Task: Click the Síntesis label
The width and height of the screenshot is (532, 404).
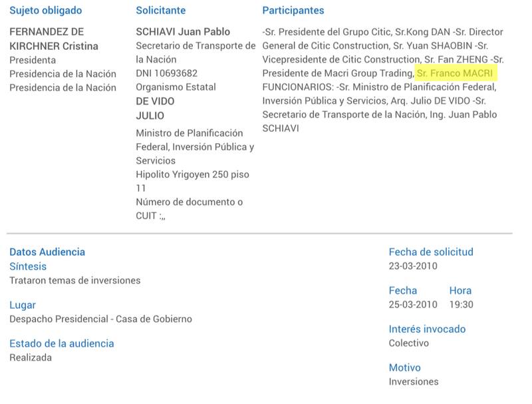Action: pos(28,266)
